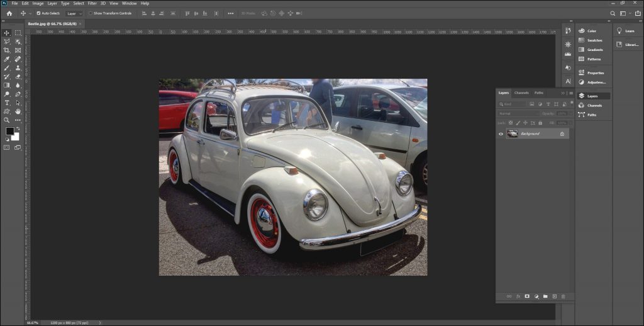Open the Learn panel
644x326 pixels.
pos(629,30)
